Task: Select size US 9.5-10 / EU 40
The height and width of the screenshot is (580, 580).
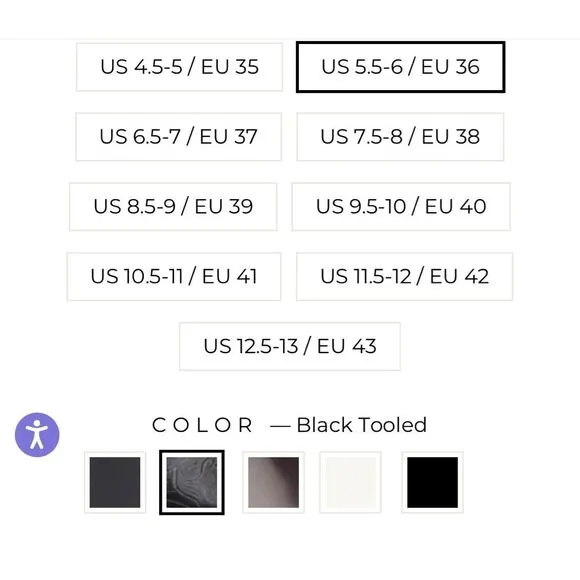Action: point(401,207)
